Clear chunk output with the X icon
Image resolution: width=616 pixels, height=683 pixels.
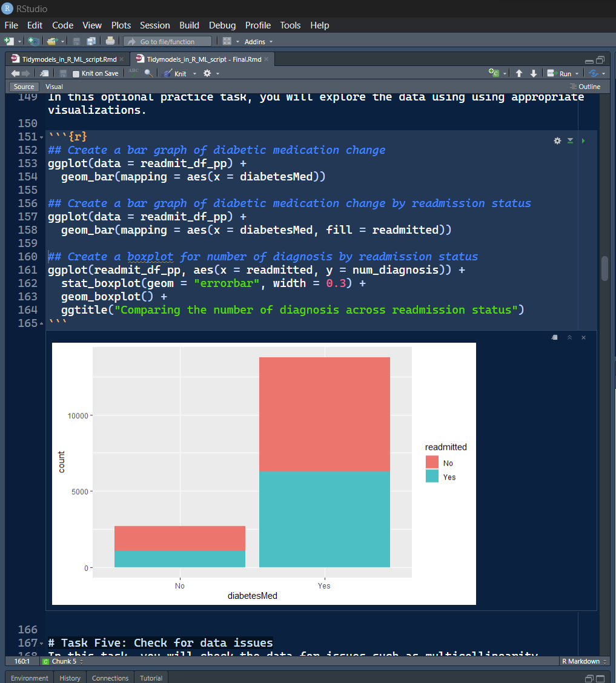click(x=583, y=337)
